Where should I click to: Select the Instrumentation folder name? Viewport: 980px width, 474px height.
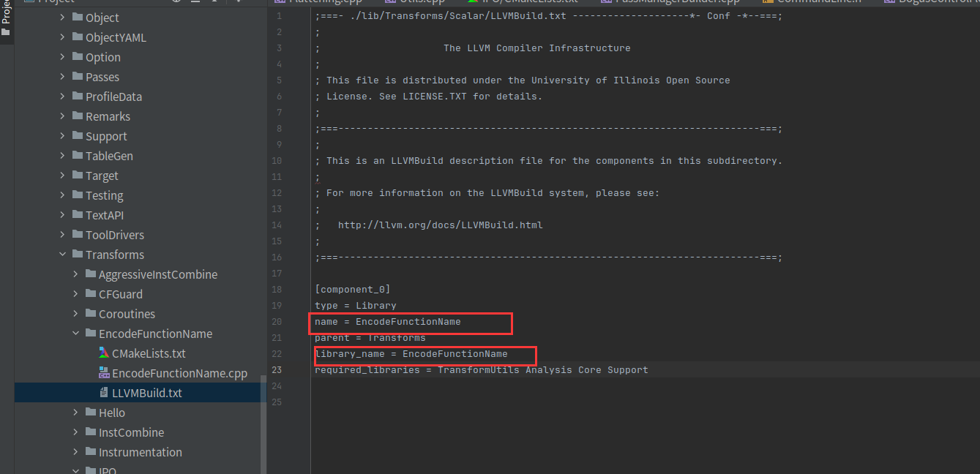coord(141,452)
